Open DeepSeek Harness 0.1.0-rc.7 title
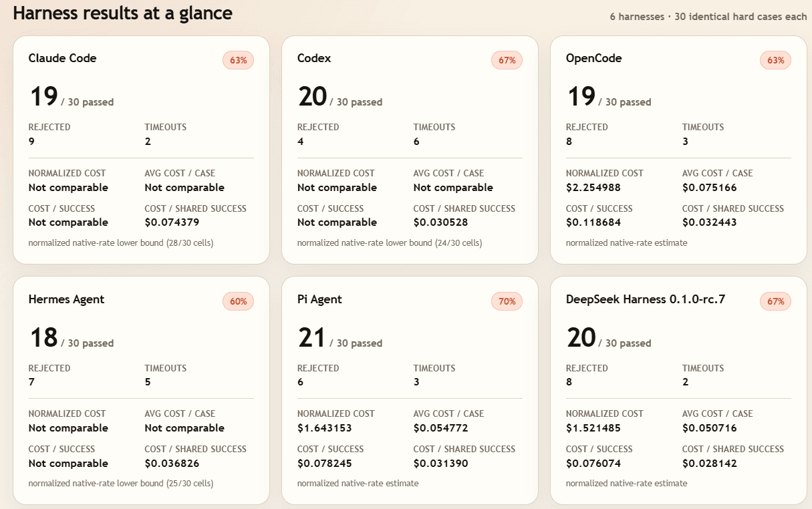 click(646, 299)
